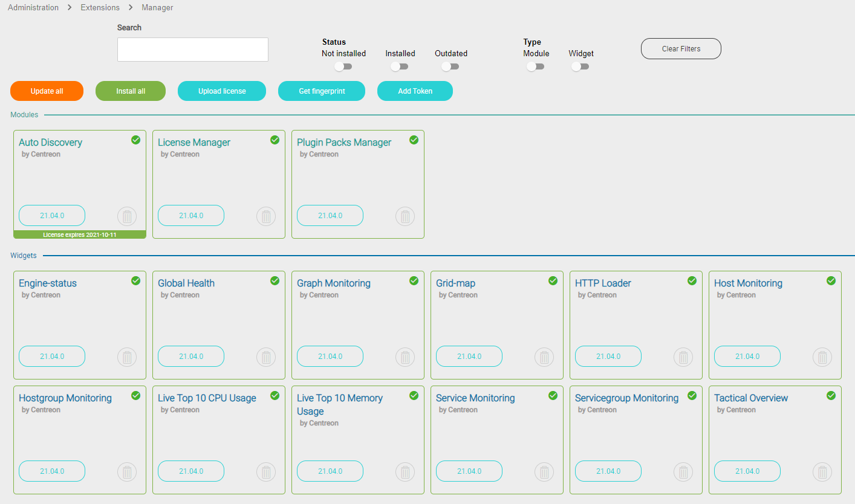Click Plugin Packs Manager 21.04.0 button

(x=330, y=216)
